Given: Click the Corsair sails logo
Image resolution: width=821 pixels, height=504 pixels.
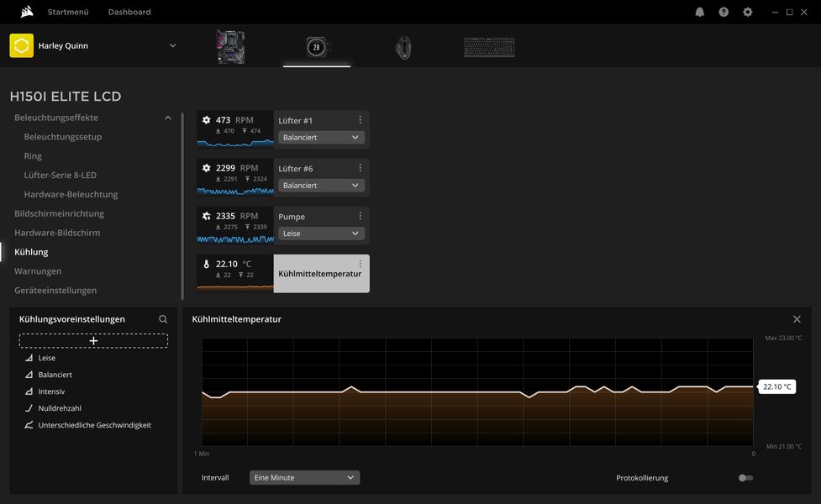Looking at the screenshot, I should 27,12.
